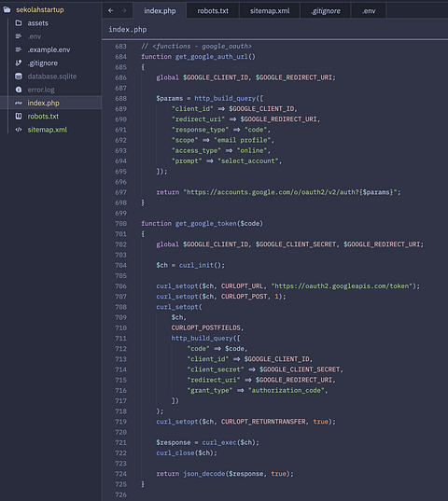448x501 pixels.
Task: Go back with the left arrow
Action: 110,10
